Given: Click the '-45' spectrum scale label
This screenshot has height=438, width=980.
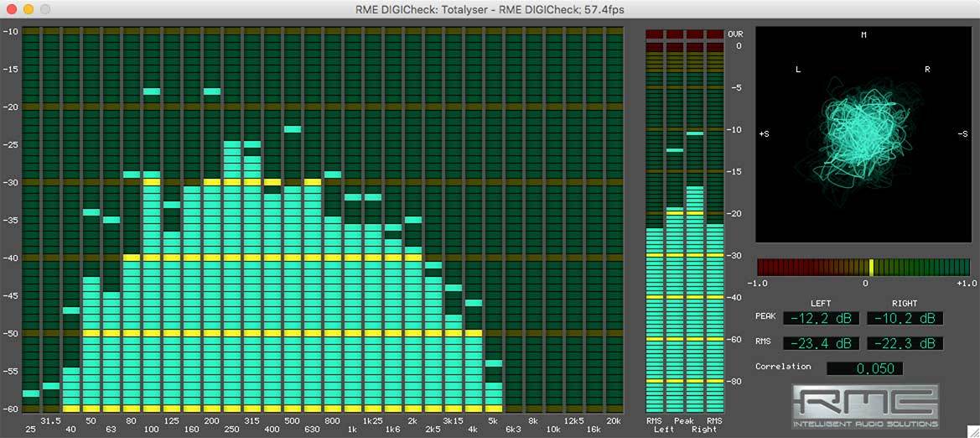Looking at the screenshot, I should [x=11, y=295].
